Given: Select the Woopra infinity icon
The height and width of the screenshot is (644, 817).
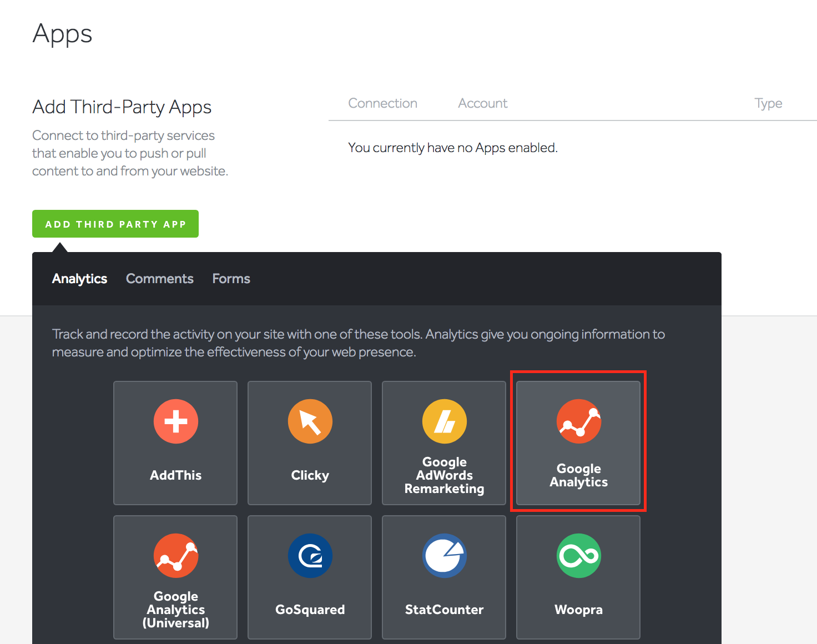Looking at the screenshot, I should (x=579, y=556).
